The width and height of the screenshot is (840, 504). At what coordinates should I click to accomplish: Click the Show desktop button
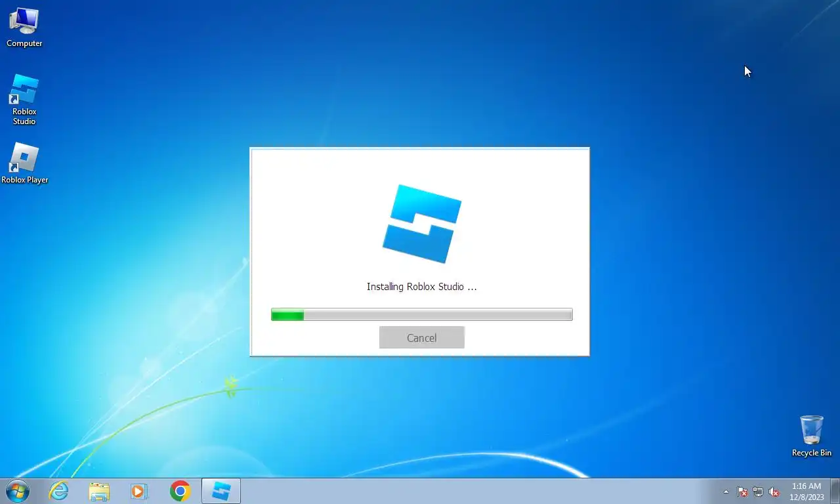835,491
